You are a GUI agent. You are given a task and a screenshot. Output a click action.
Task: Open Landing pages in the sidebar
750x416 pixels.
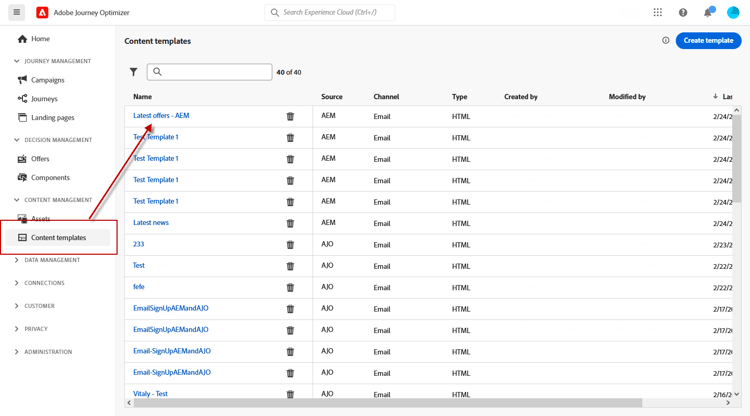point(52,118)
